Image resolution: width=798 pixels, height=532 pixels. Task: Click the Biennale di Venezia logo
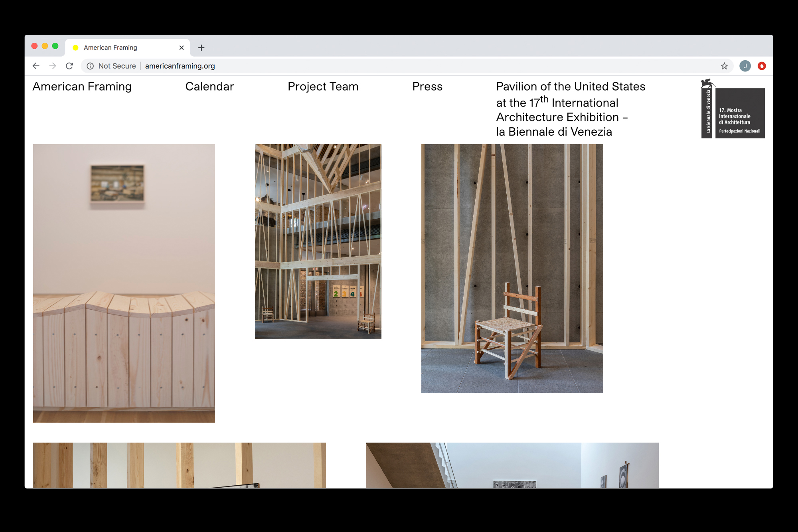click(733, 109)
